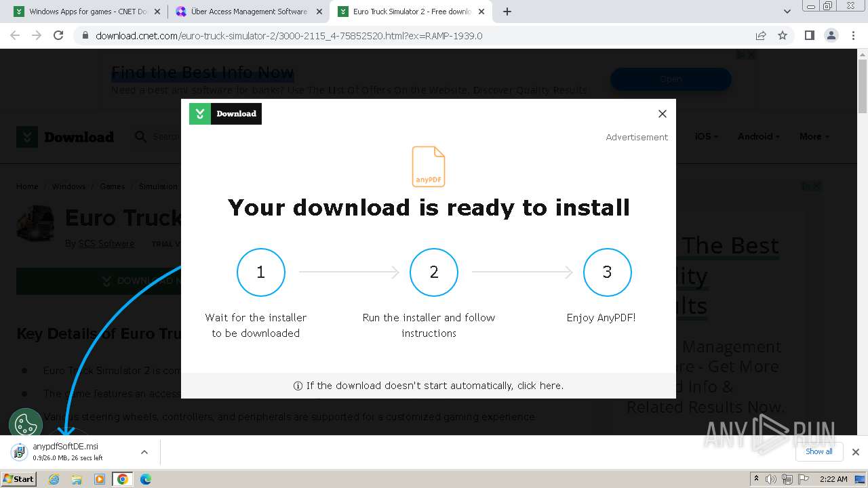View site security lock info
The width and height of the screenshot is (868, 488).
[85, 36]
